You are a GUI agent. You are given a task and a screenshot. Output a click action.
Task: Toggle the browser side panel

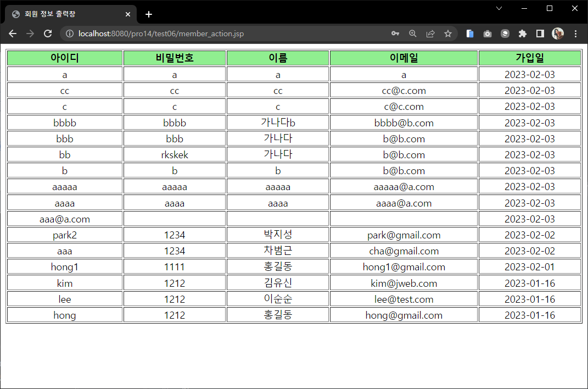click(x=540, y=34)
